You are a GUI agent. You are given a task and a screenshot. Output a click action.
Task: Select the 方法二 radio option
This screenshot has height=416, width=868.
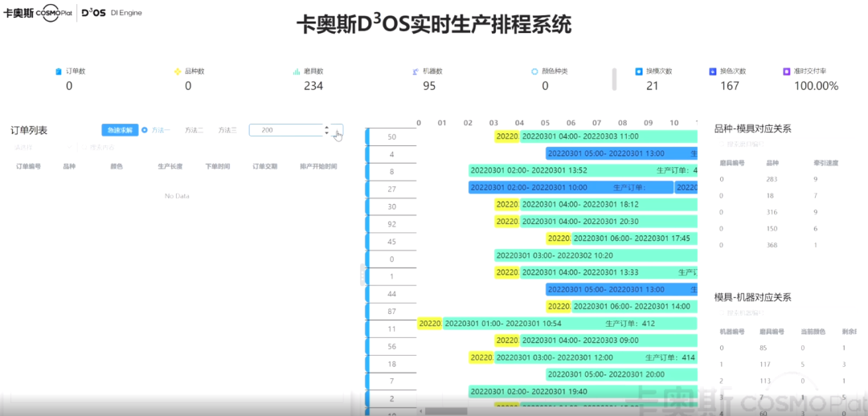pyautogui.click(x=194, y=129)
